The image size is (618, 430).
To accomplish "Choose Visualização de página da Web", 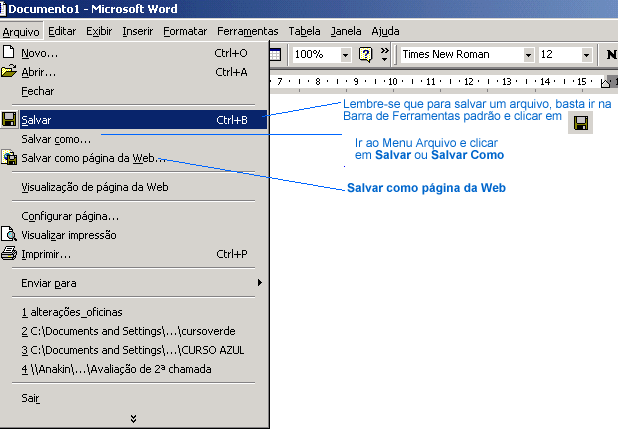I will [x=134, y=187].
